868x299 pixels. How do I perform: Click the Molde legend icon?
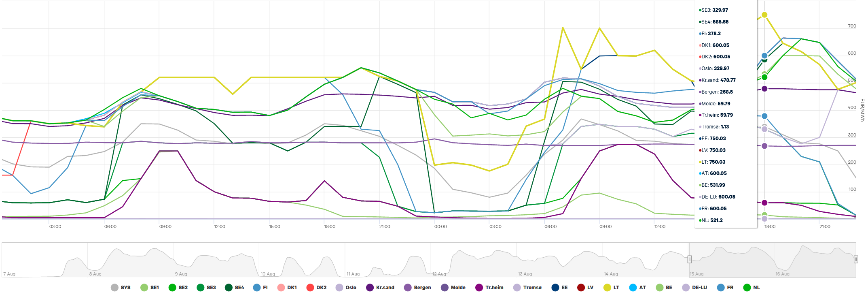pyautogui.click(x=445, y=288)
